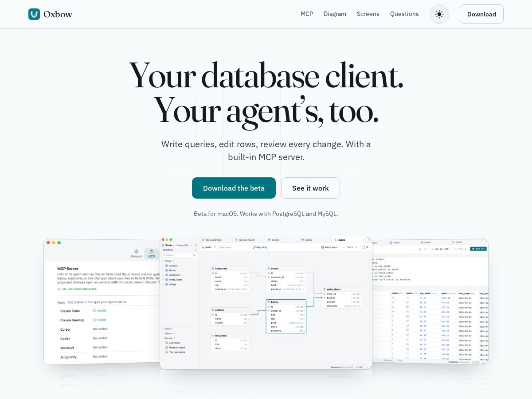Select the order_items table header in diagram

342,289
